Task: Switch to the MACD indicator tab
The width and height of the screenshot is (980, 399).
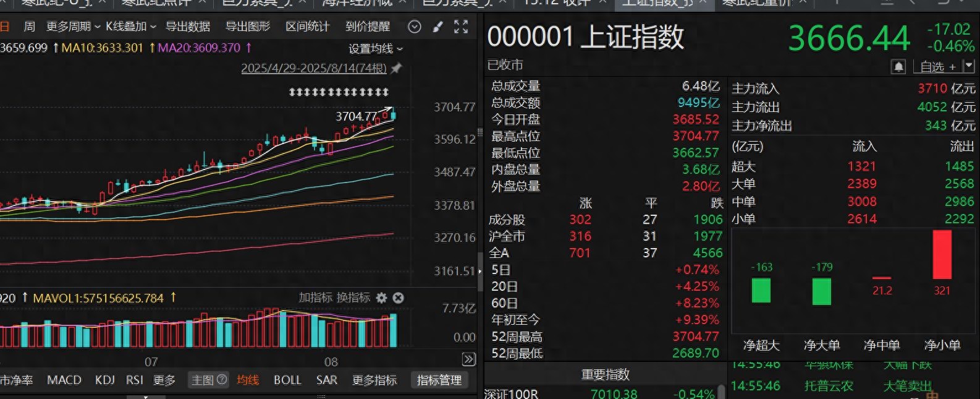Action: tap(64, 380)
